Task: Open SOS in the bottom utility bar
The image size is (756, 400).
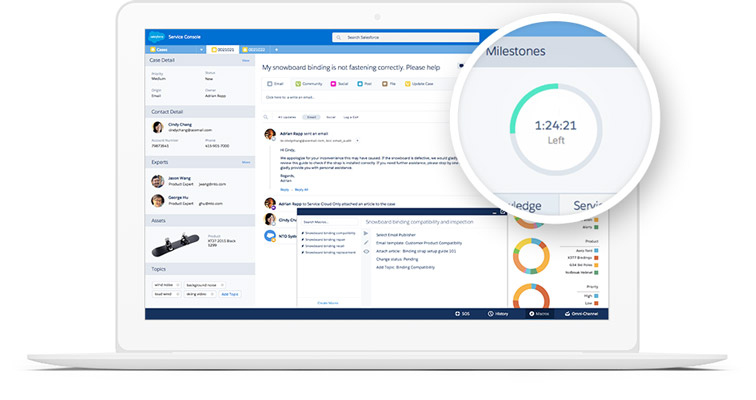Action: [461, 314]
